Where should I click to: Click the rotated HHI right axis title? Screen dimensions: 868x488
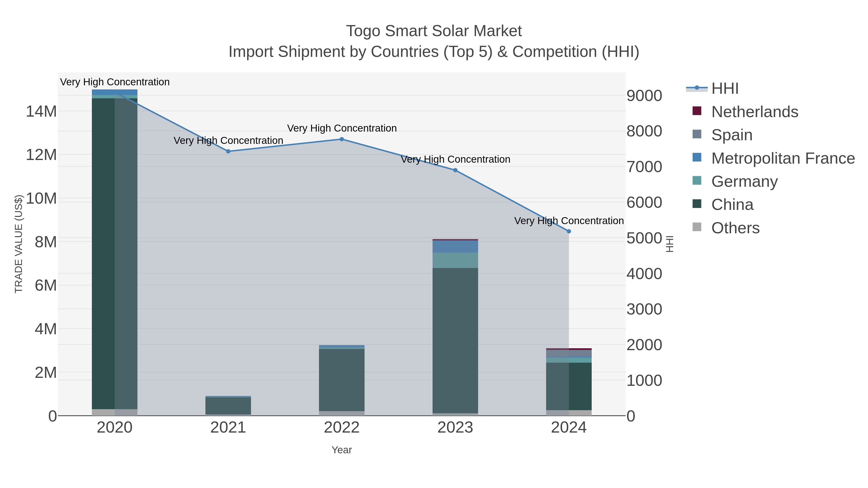tap(670, 244)
